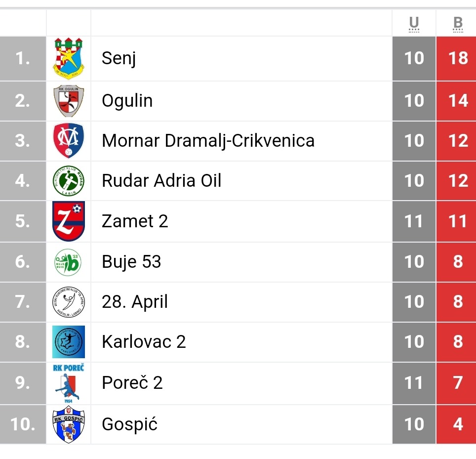Click the RK Gospić shield crest
This screenshot has width=476, height=459.
click(x=69, y=424)
